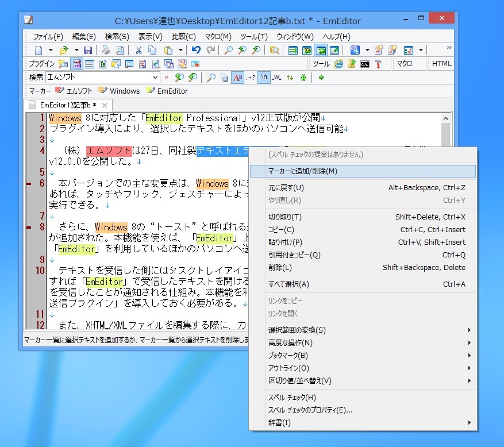Click Find Next icon in search bar
Viewport: 504px width, 447px height.
coord(193,78)
